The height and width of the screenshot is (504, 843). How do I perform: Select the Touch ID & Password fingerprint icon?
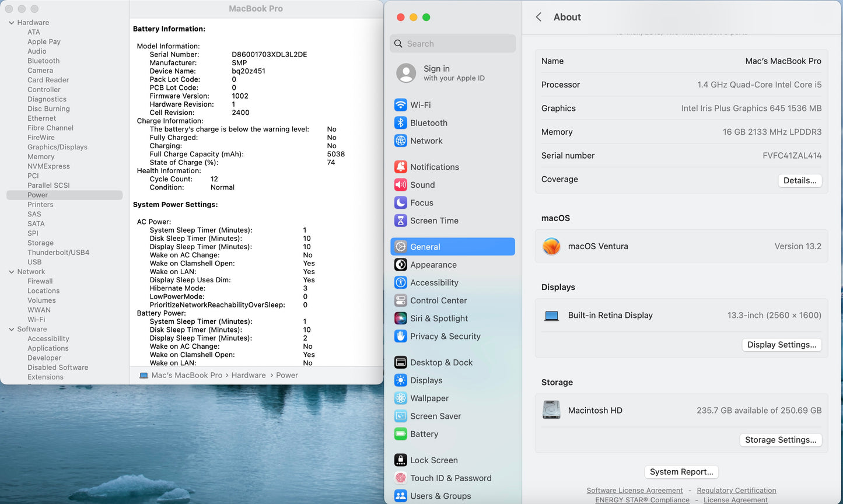click(401, 478)
